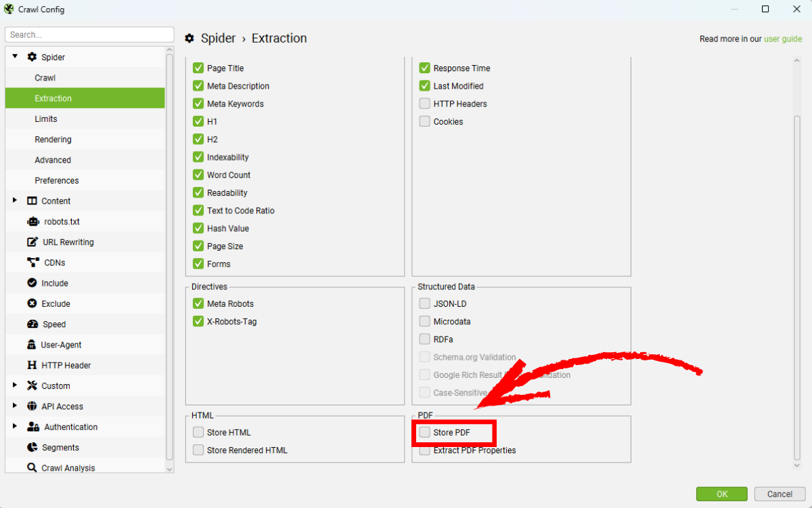Enable JSON-LD structured data extraction
This screenshot has height=508, width=812.
[425, 304]
